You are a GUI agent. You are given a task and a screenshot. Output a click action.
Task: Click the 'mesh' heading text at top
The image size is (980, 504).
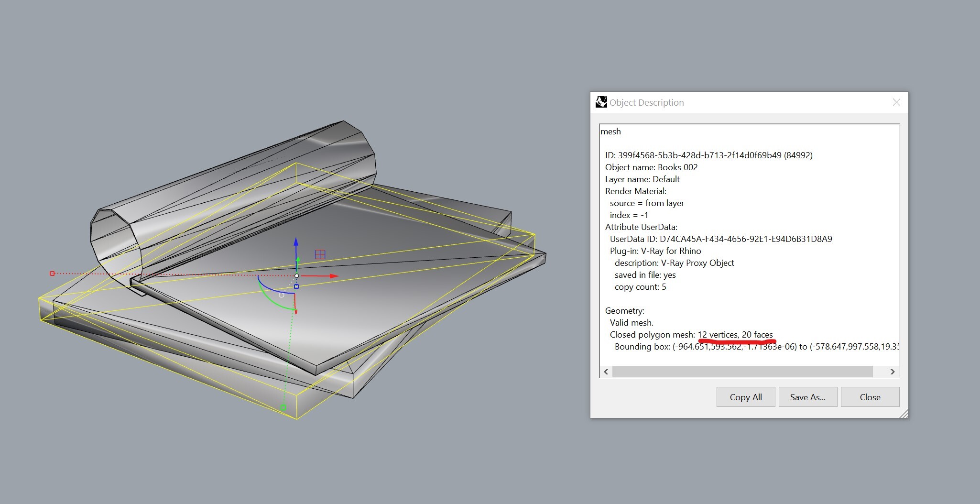pyautogui.click(x=610, y=131)
